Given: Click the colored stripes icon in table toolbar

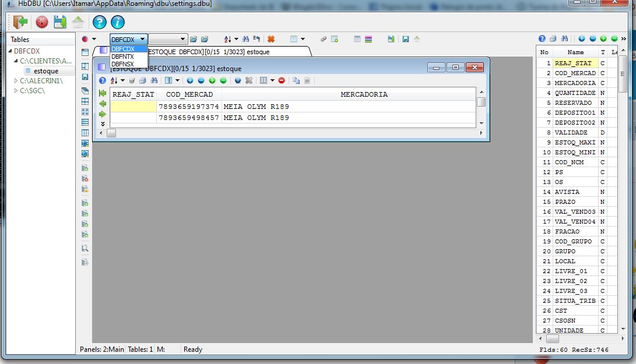Looking at the screenshot, I should [368, 39].
